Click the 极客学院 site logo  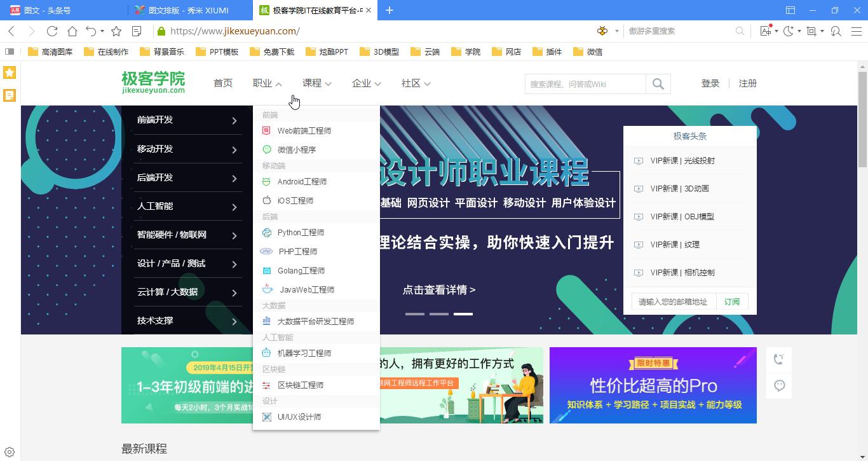point(153,83)
